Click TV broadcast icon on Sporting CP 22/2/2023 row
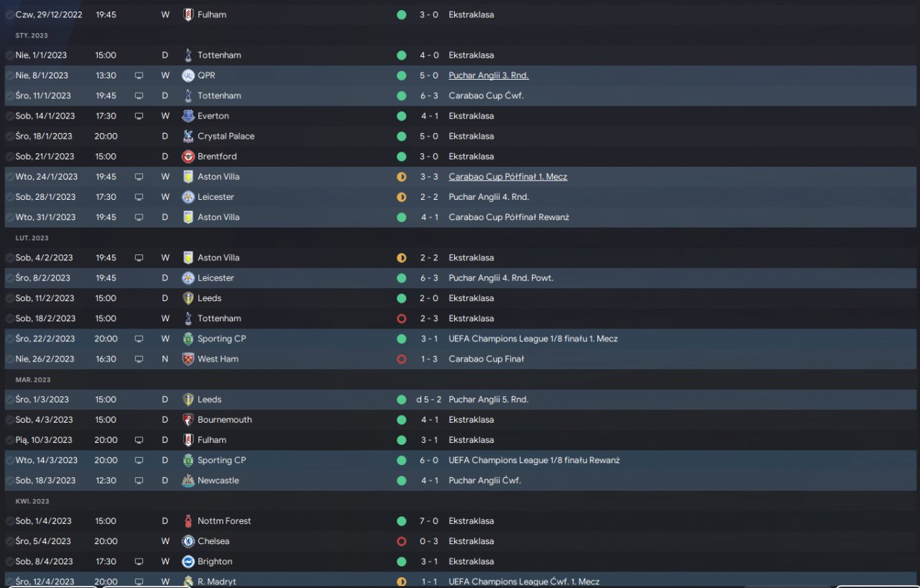 point(139,339)
